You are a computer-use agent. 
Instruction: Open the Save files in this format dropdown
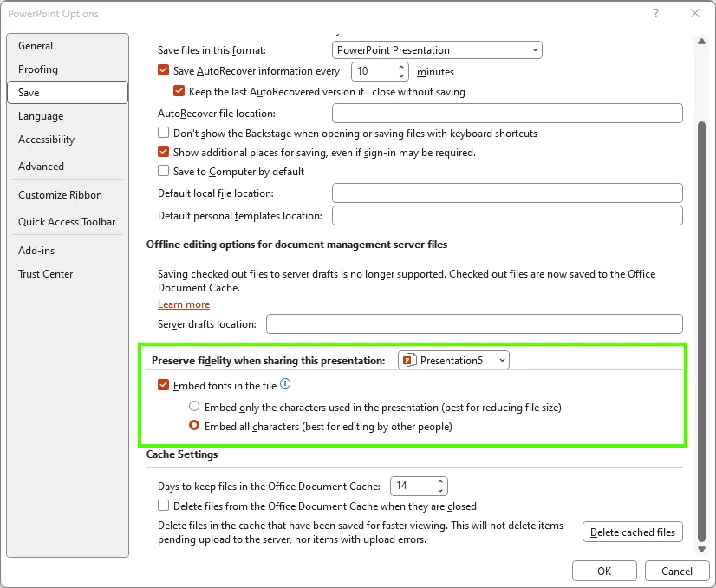437,50
